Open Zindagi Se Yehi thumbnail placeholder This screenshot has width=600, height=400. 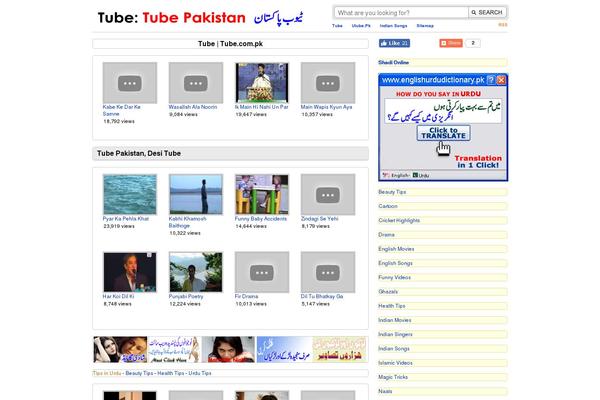tap(328, 194)
